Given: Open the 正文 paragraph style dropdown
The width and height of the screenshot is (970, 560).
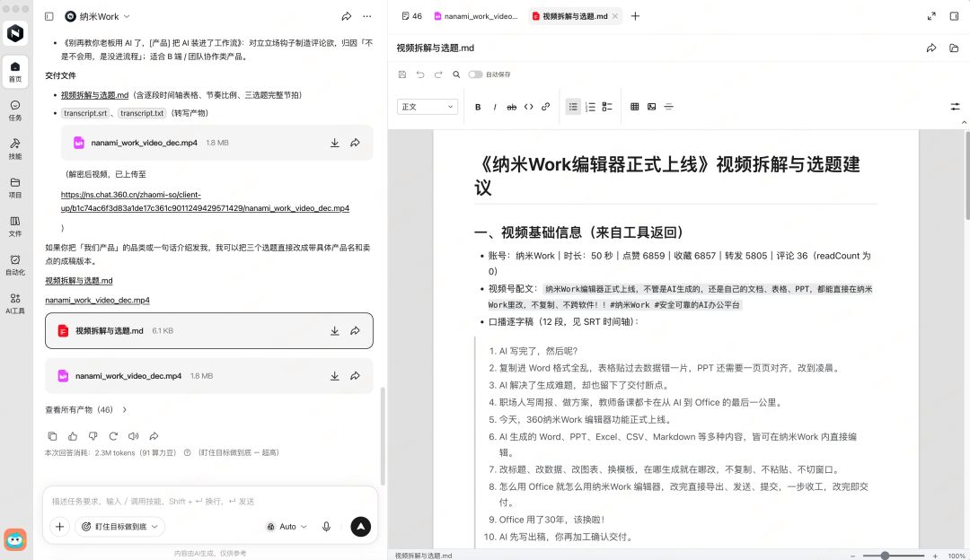Looking at the screenshot, I should coord(428,107).
